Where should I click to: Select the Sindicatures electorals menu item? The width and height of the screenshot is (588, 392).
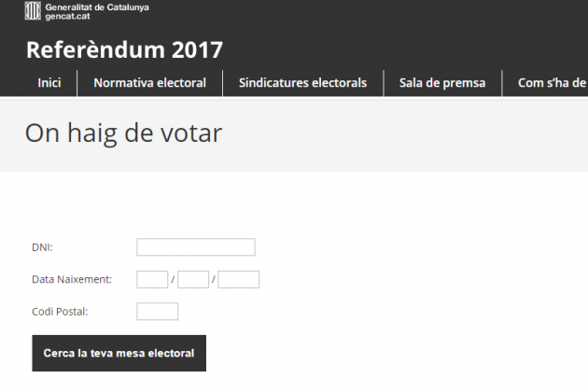click(303, 83)
